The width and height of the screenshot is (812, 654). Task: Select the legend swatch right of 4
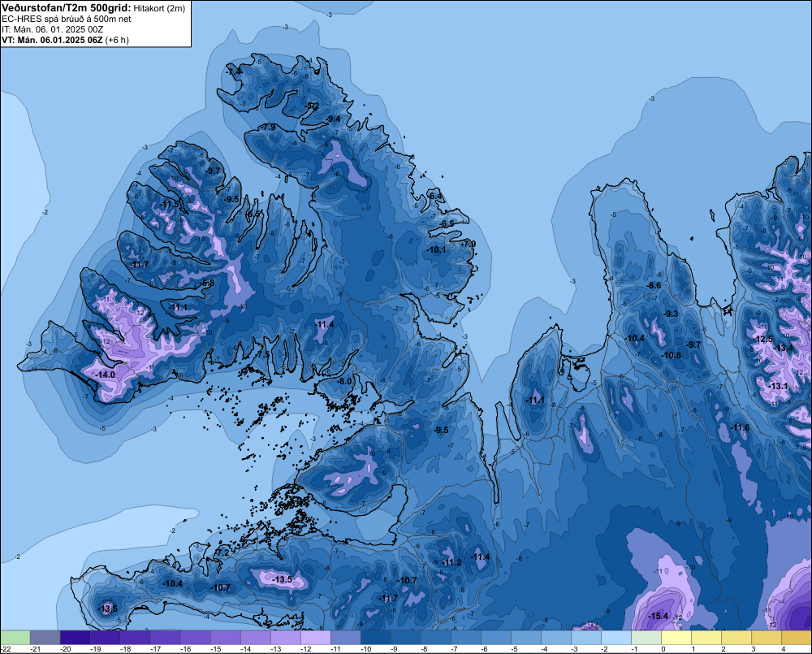797,638
